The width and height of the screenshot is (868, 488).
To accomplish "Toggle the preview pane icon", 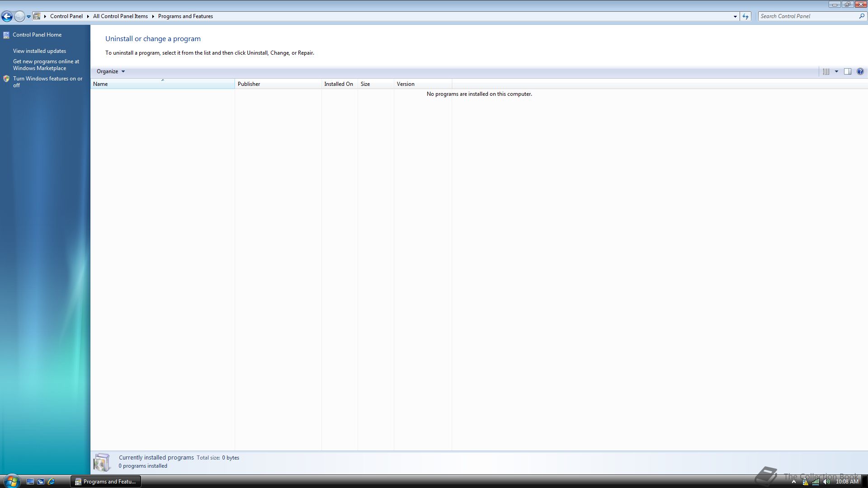I will [x=848, y=71].
